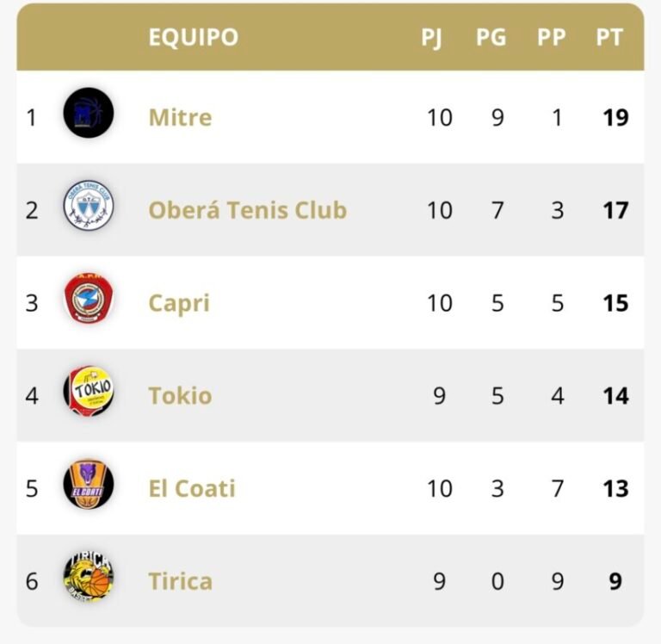Click Tirica's 9 points total

[615, 582]
